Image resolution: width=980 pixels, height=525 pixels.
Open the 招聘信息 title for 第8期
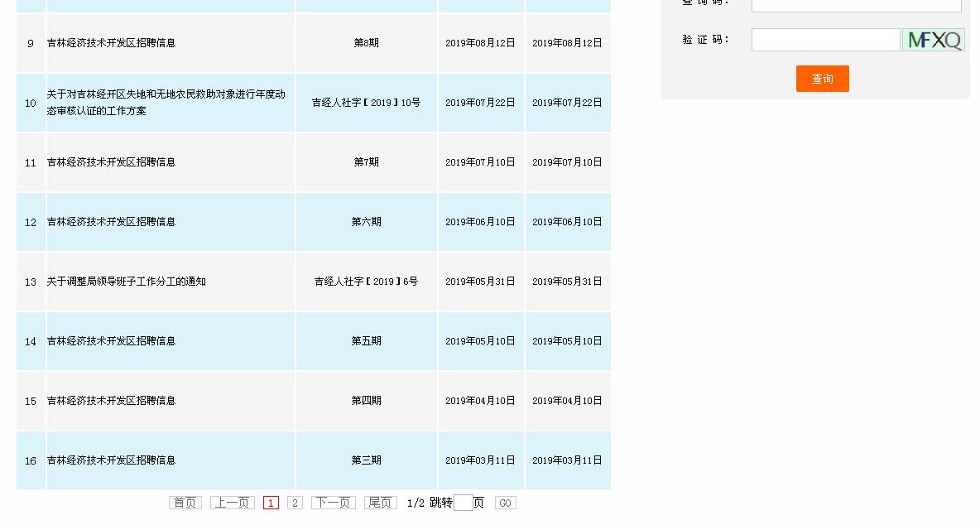pos(111,43)
